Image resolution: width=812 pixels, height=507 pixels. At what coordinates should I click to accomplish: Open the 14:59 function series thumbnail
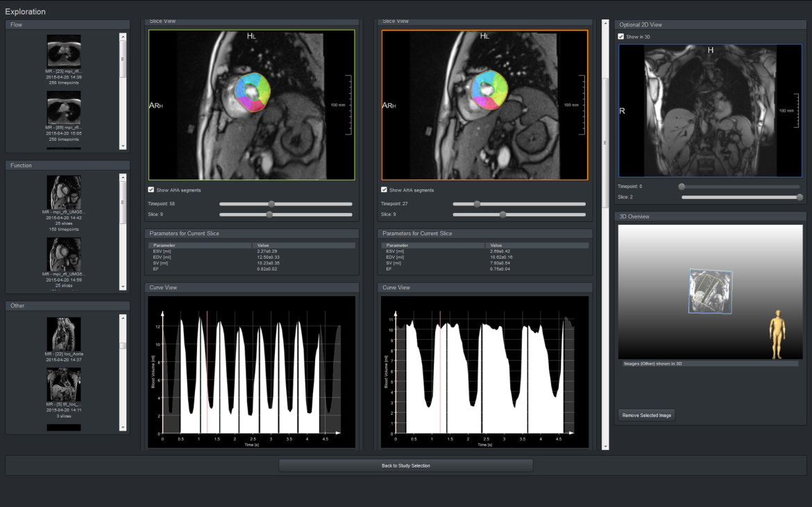(x=64, y=254)
